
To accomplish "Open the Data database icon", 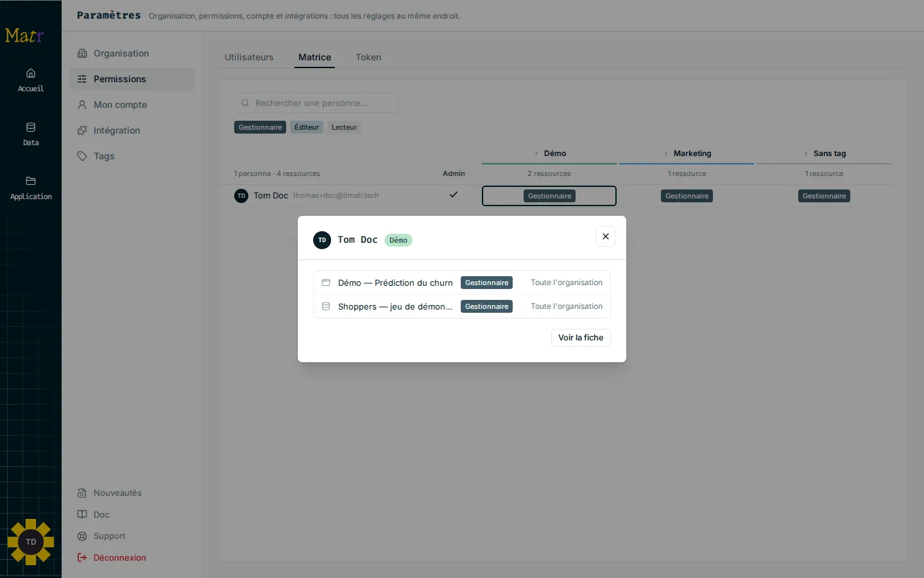I will click(x=31, y=127).
